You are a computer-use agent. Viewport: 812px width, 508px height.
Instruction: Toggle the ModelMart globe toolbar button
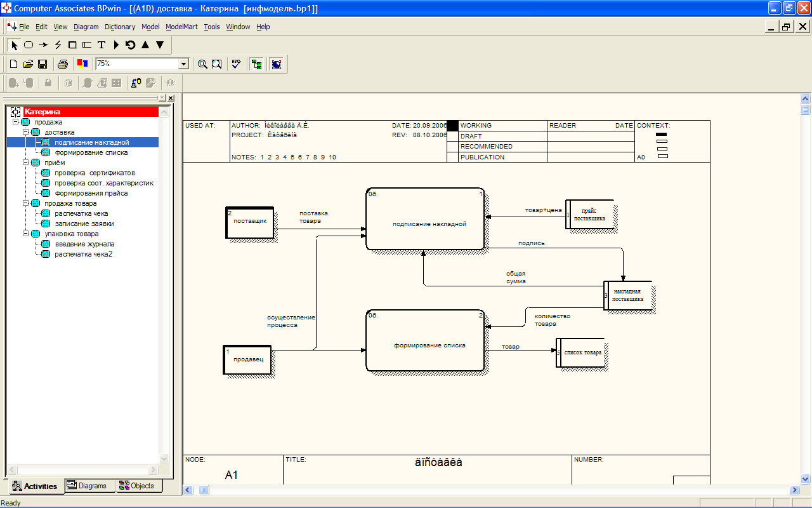(x=276, y=64)
